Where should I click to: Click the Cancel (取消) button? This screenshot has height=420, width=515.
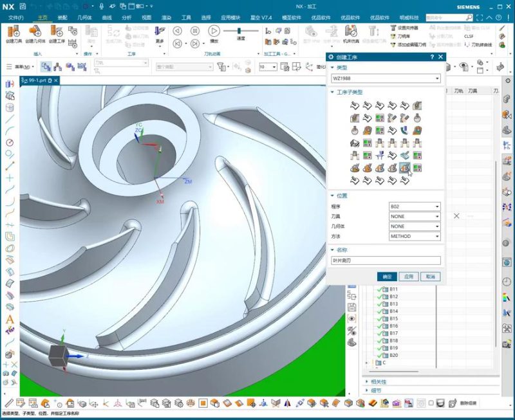[x=430, y=276]
